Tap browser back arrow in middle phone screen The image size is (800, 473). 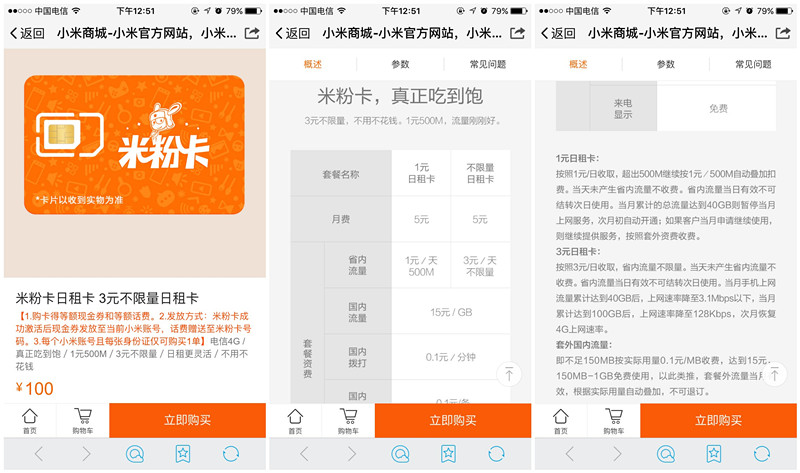[x=304, y=454]
